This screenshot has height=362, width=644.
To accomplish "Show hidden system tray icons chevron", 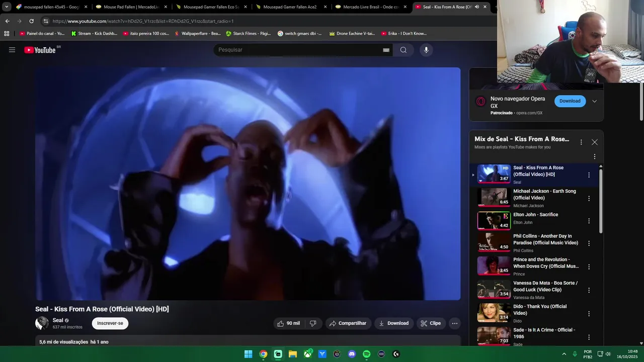I will coord(564,354).
